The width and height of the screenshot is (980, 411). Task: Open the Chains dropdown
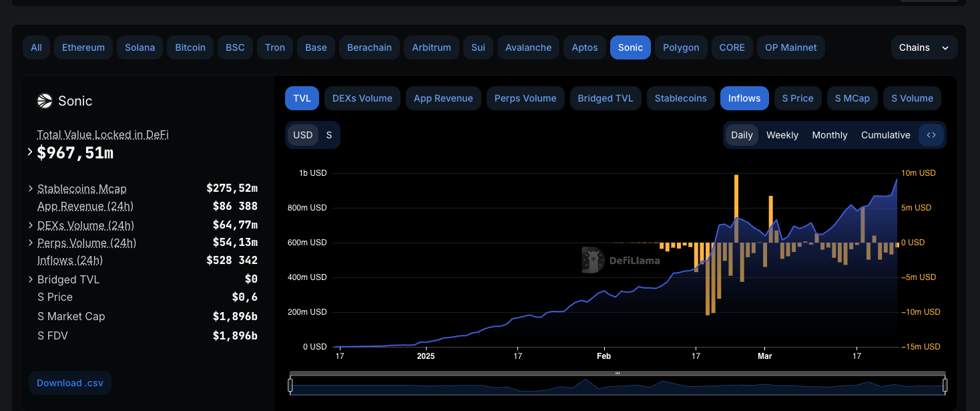(x=924, y=47)
